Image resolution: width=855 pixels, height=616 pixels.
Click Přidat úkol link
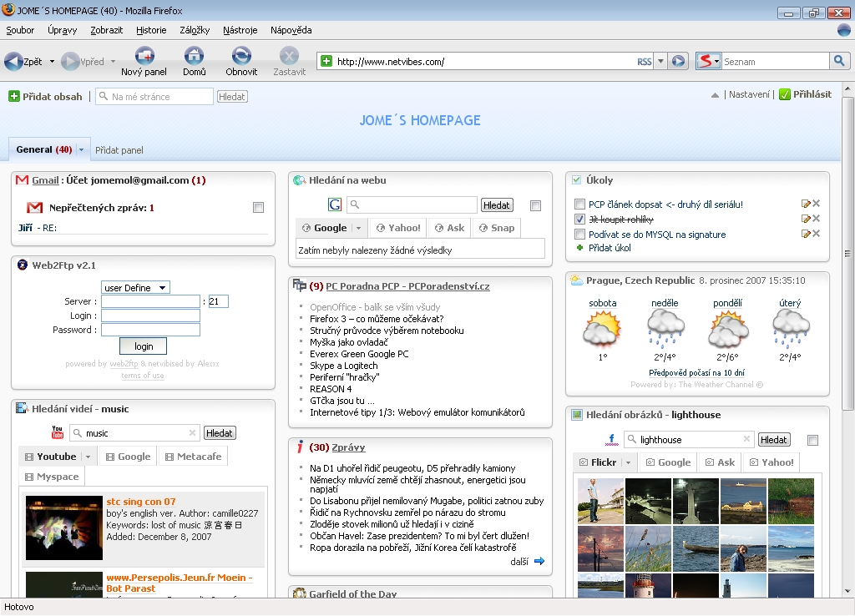[609, 248]
